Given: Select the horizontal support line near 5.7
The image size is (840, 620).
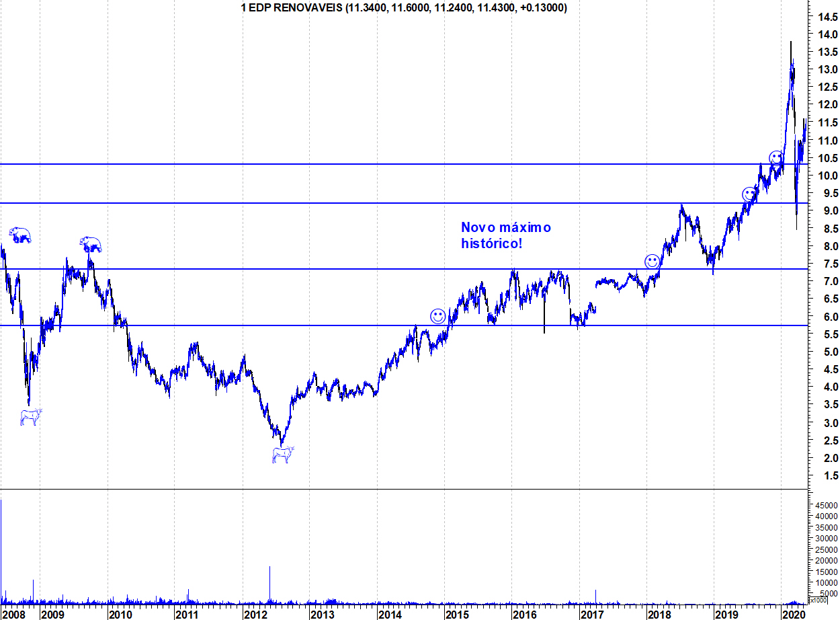Looking at the screenshot, I should click(403, 325).
